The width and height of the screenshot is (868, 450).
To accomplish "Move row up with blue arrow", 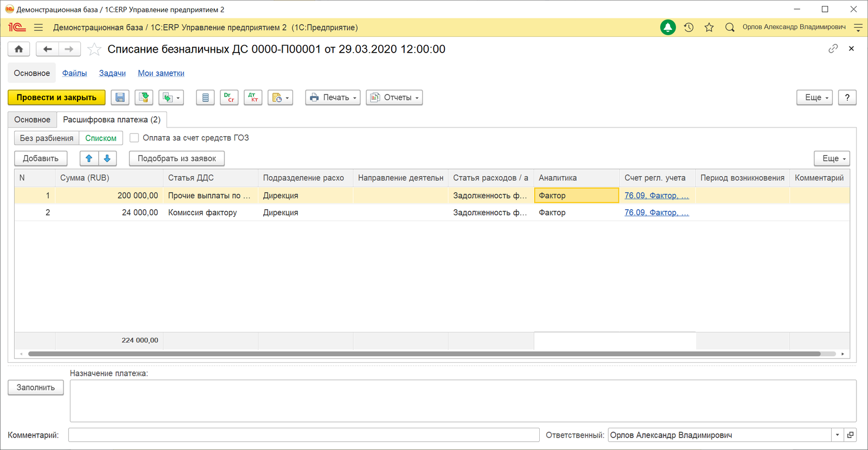I will (x=89, y=158).
